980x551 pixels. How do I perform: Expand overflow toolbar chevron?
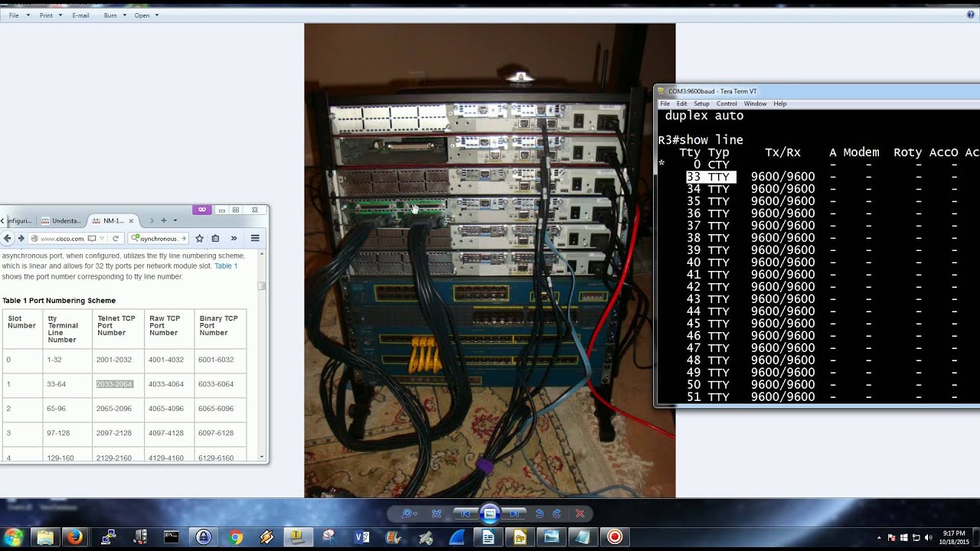tap(234, 238)
